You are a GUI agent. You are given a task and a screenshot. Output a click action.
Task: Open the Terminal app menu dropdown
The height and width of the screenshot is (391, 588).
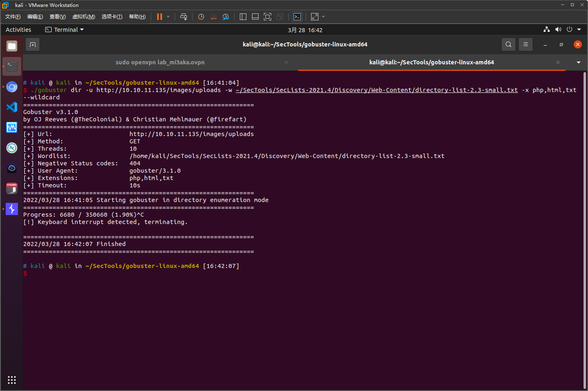click(64, 30)
